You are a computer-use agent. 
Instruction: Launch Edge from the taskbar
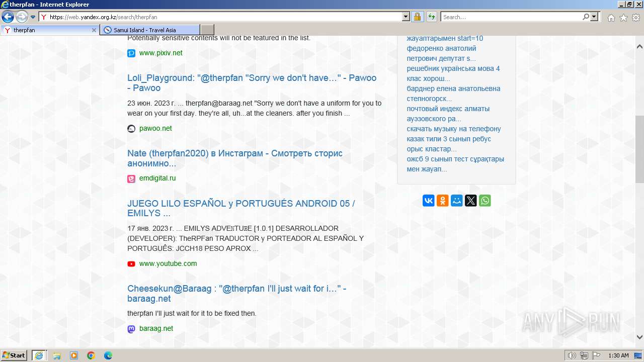click(x=108, y=355)
